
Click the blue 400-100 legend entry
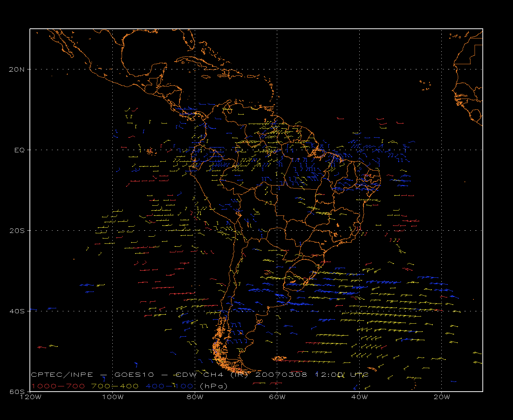coord(169,386)
